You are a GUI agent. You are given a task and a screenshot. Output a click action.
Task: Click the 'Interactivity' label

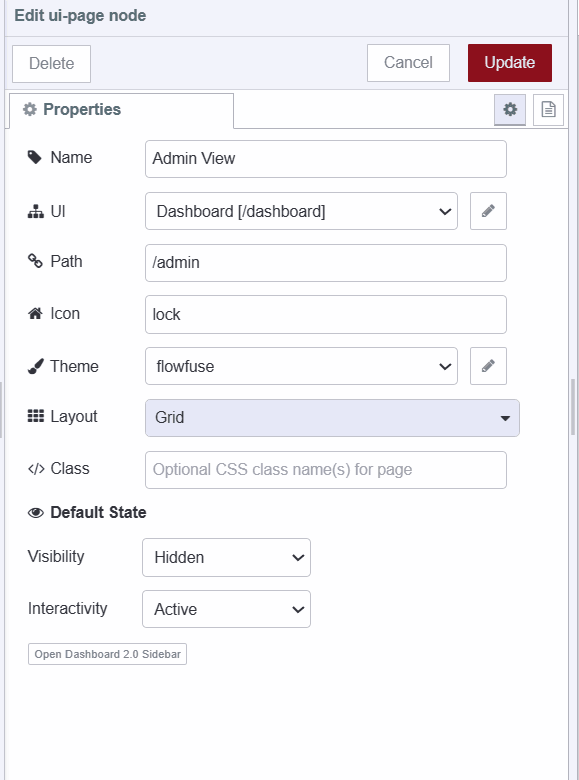pyautogui.click(x=68, y=608)
